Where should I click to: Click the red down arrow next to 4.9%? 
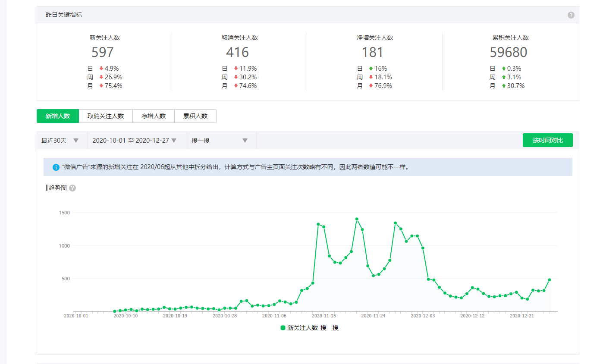tap(101, 69)
